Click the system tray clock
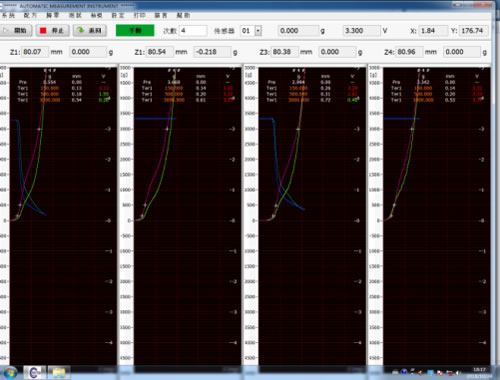Viewport: 500px width, 380px height. coord(479,373)
